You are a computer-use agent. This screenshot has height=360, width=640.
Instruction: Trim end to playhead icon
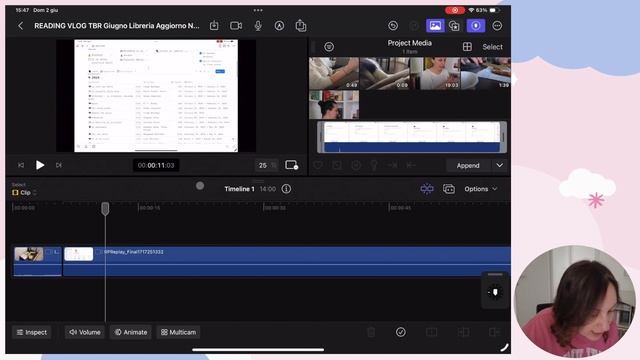click(x=494, y=332)
